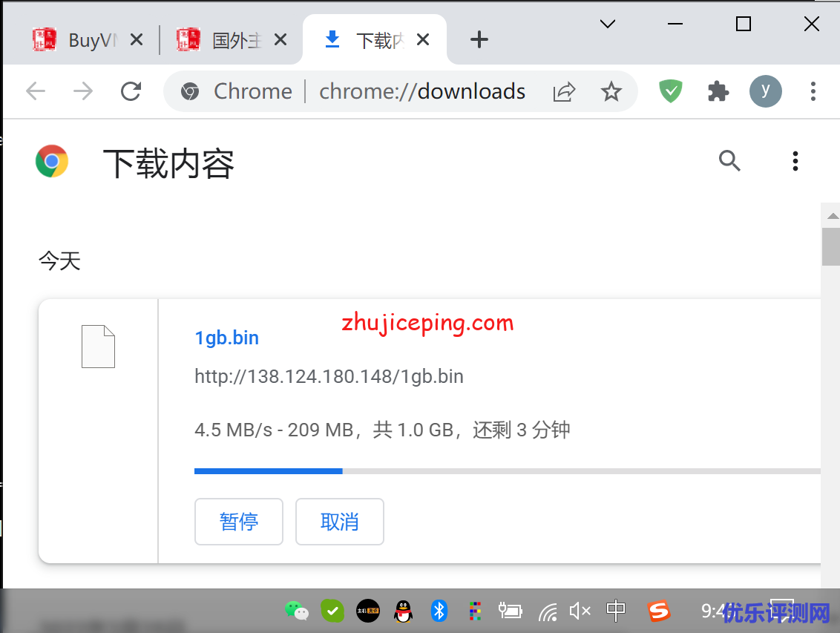Click the Chrome site info icon

tap(190, 91)
